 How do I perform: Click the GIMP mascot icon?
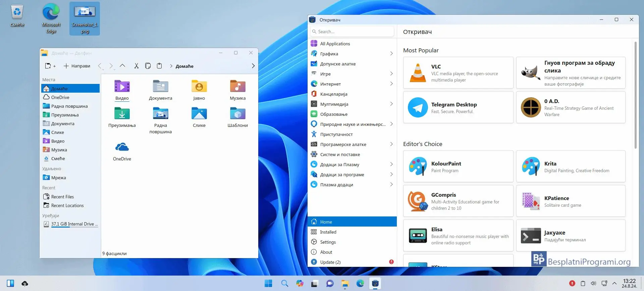[x=531, y=73]
